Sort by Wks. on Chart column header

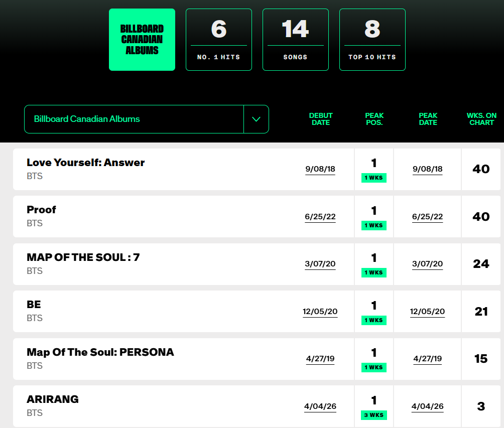click(x=481, y=119)
